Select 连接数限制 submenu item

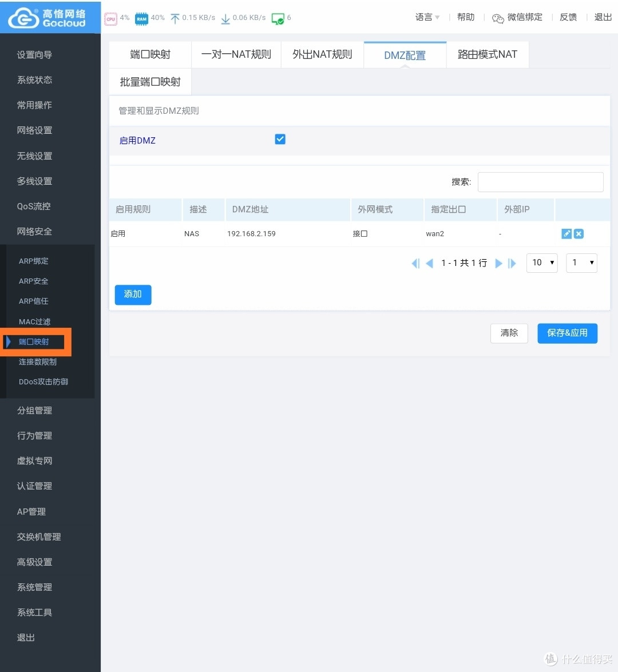(38, 361)
